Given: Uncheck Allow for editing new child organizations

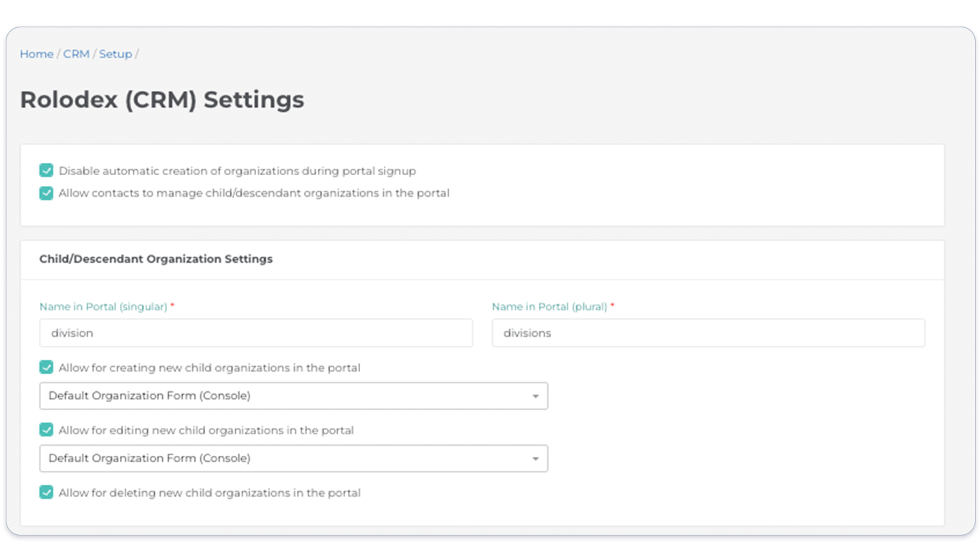Looking at the screenshot, I should [47, 430].
